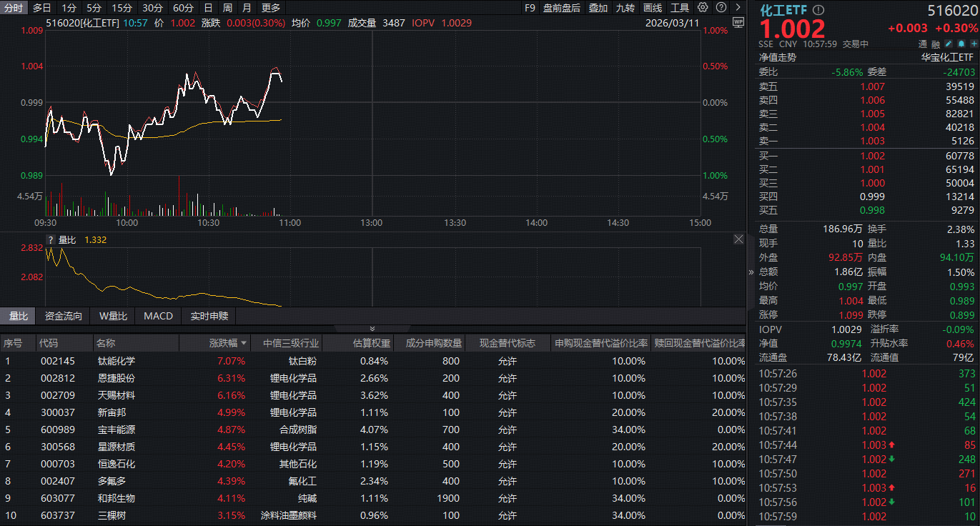Open the chart settings gear icon
Screen dimensions: 980x526
703,7
